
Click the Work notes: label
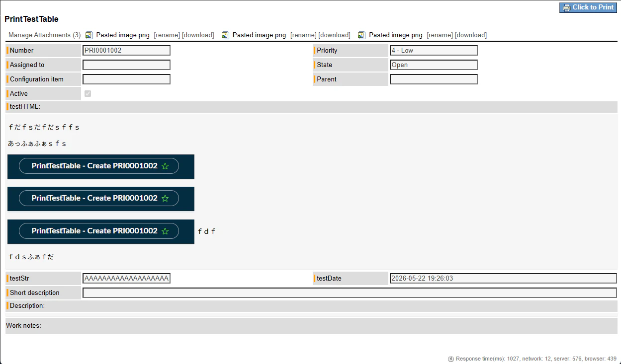[23, 326]
